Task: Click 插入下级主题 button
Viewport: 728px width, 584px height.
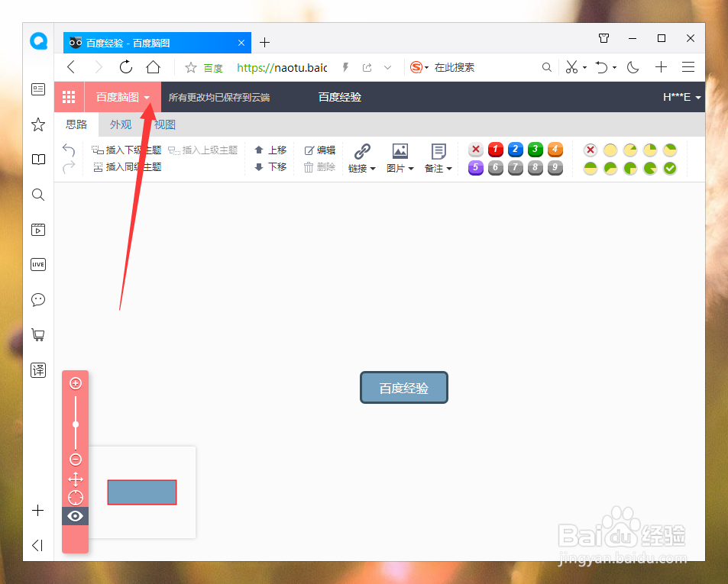Action: (126, 150)
